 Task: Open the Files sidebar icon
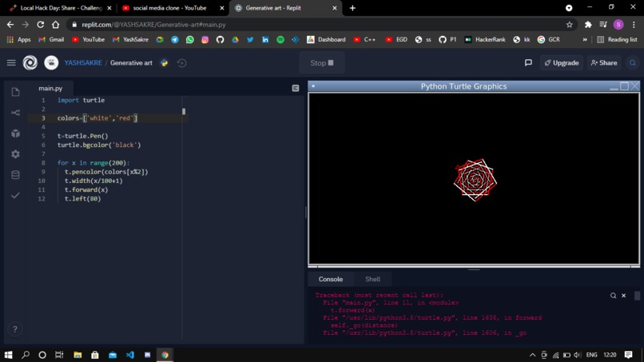(15, 92)
